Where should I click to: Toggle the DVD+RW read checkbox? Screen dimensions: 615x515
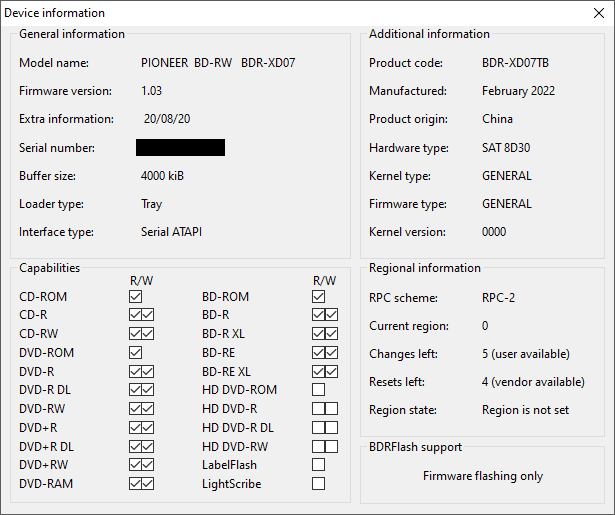pyautogui.click(x=135, y=465)
